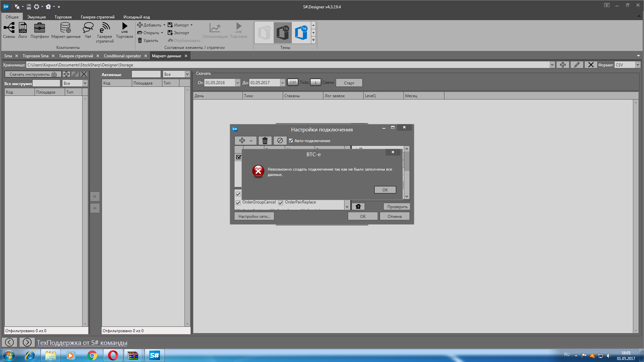644x362 pixels.
Task: Open Галерея стратегий ribbon icon
Action: (x=105, y=33)
